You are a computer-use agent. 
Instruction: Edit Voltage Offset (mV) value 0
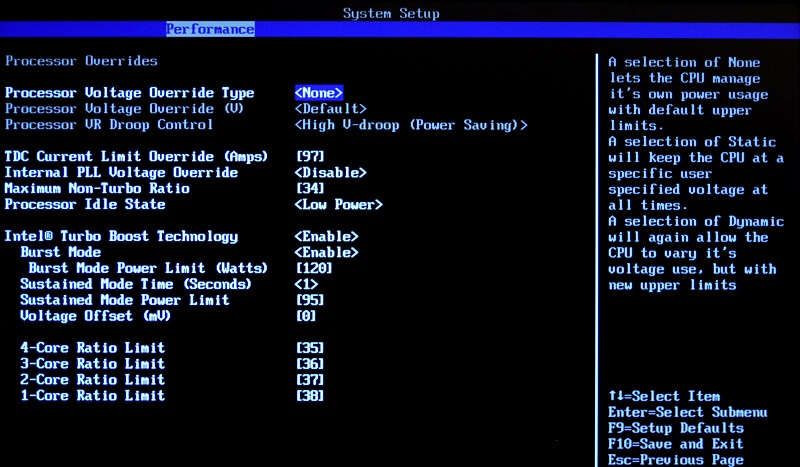[306, 317]
